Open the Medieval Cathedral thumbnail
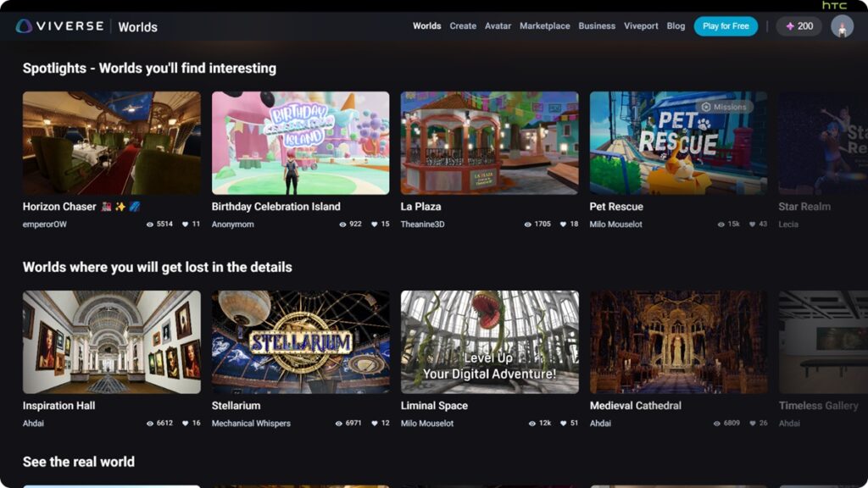The height and width of the screenshot is (488, 868). point(679,342)
